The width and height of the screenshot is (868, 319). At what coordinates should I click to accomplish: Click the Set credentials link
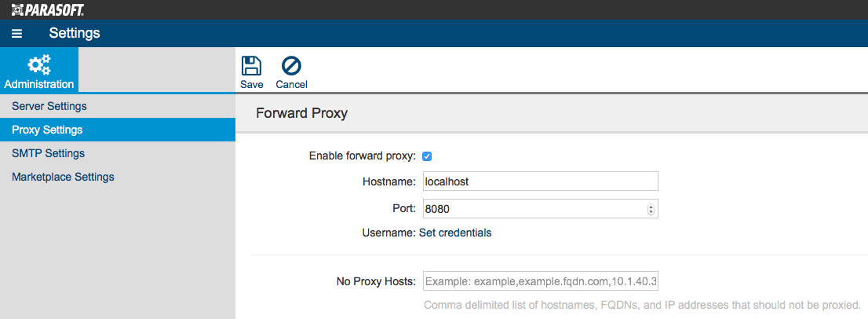pos(455,233)
